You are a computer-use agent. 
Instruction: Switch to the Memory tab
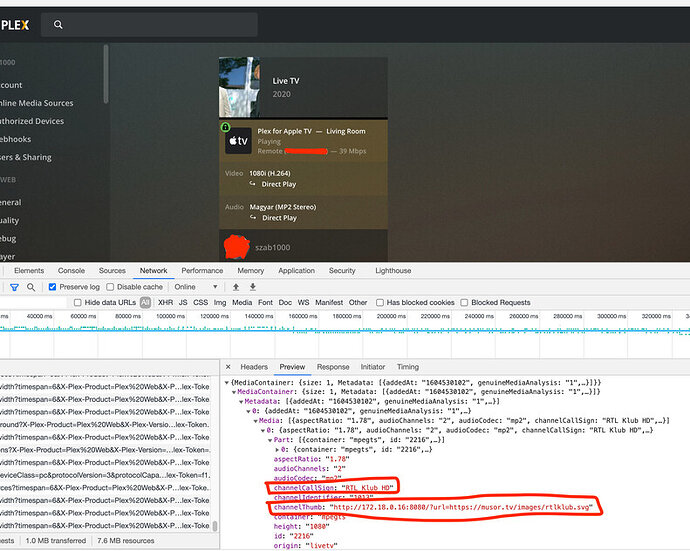251,271
